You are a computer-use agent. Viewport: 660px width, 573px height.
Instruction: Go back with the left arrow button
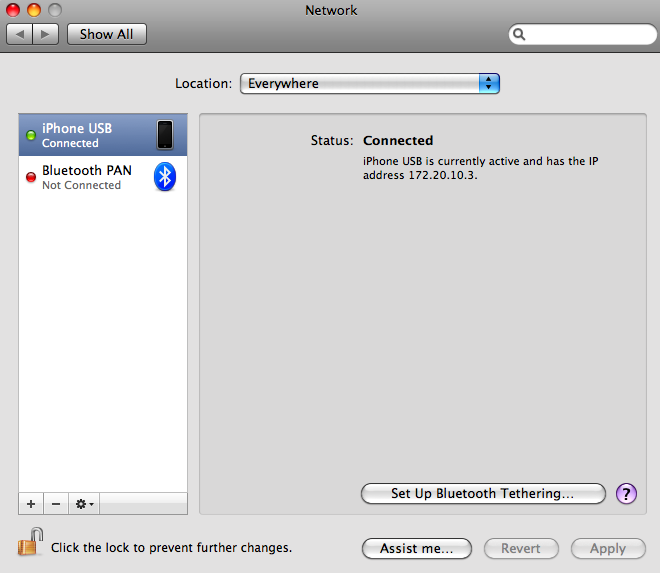[x=19, y=34]
